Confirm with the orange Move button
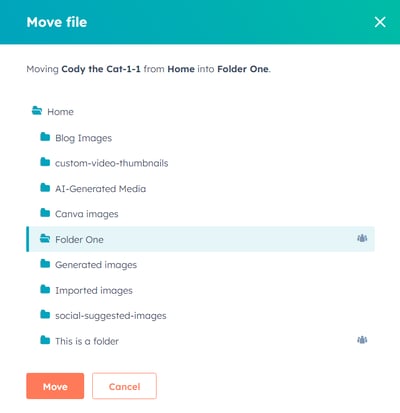The image size is (400, 413). (55, 386)
